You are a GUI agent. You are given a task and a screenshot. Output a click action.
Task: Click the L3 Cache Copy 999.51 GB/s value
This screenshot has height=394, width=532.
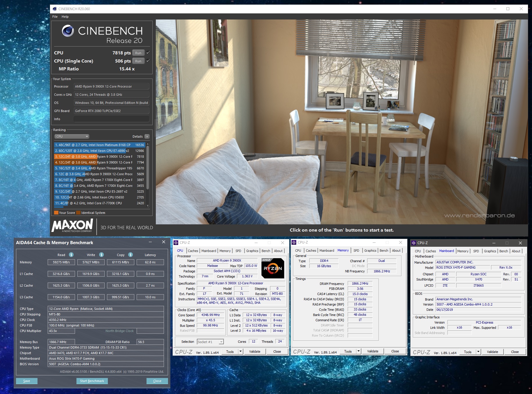pos(121,297)
